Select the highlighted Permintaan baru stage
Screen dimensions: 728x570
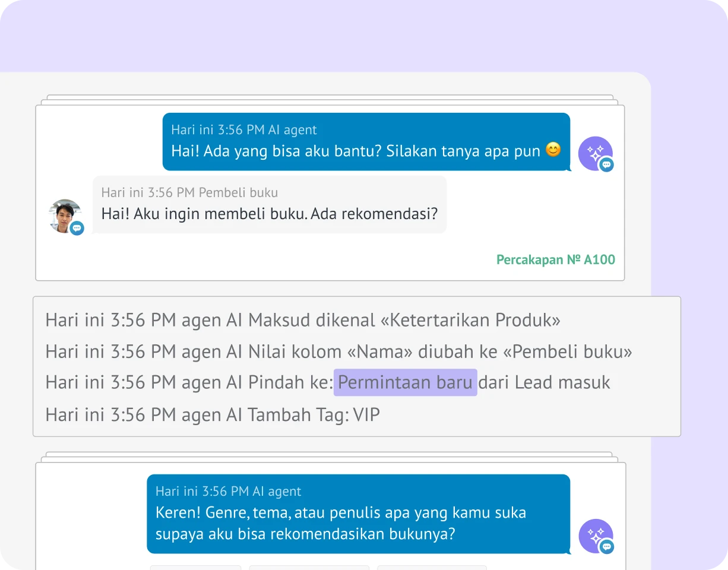[x=405, y=382]
